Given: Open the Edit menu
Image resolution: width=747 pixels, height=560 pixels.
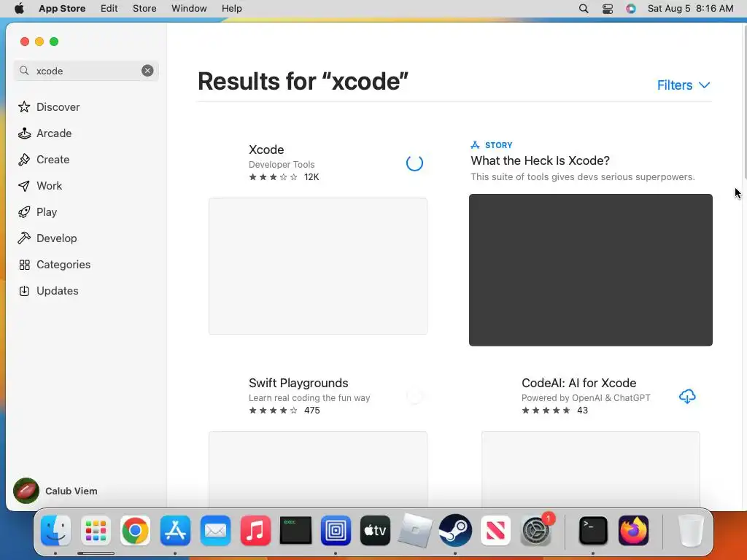Looking at the screenshot, I should coord(109,9).
